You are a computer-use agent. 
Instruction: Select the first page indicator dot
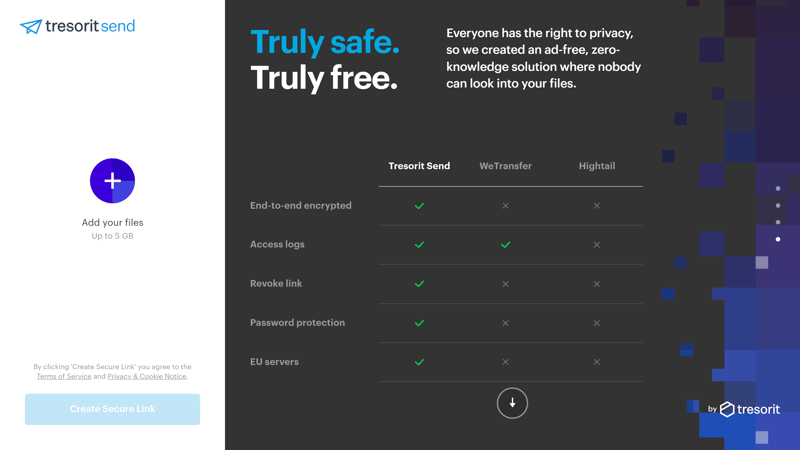[778, 188]
